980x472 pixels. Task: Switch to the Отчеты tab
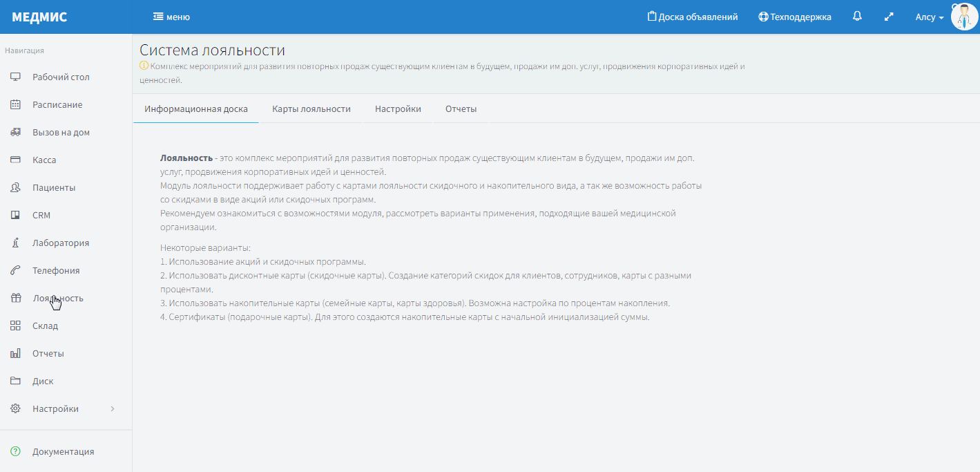click(461, 109)
